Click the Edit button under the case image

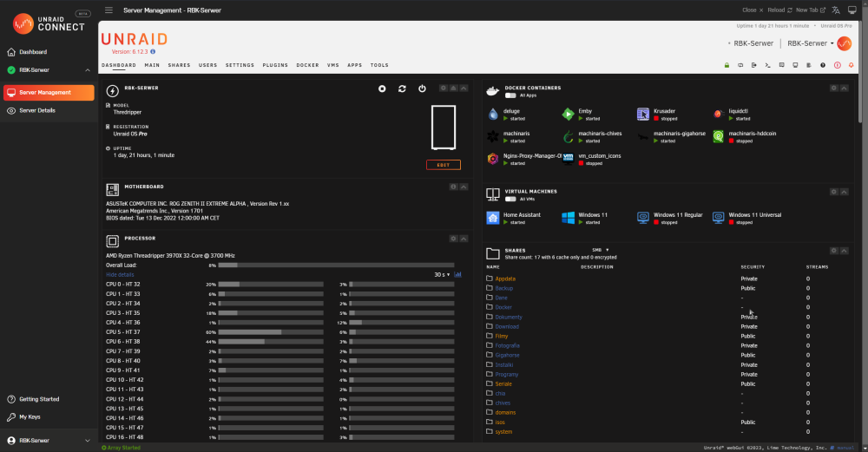pos(444,165)
